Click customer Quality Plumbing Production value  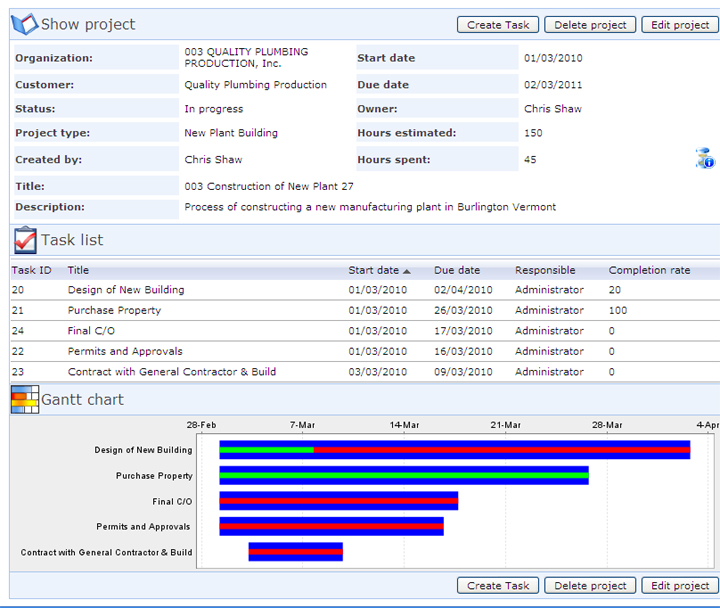coord(255,84)
